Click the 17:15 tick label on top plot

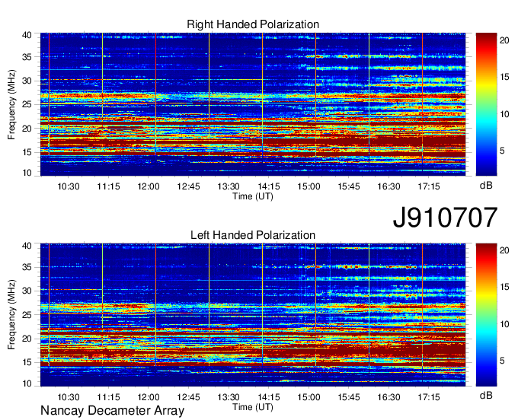point(428,186)
